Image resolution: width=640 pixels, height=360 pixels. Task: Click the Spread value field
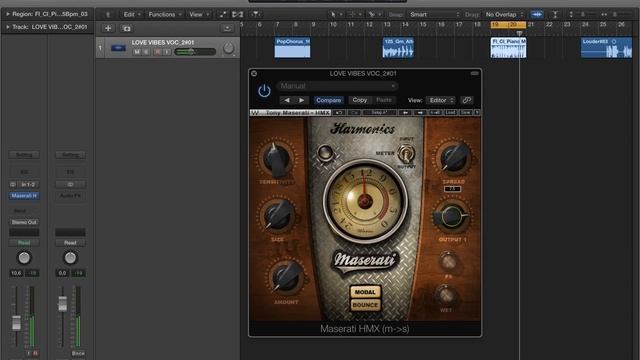[452, 189]
